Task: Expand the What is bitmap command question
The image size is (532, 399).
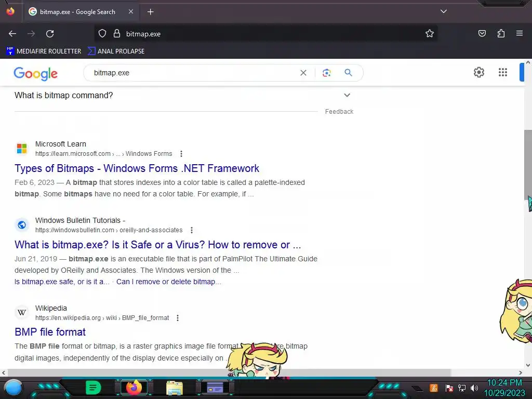Action: pyautogui.click(x=183, y=96)
